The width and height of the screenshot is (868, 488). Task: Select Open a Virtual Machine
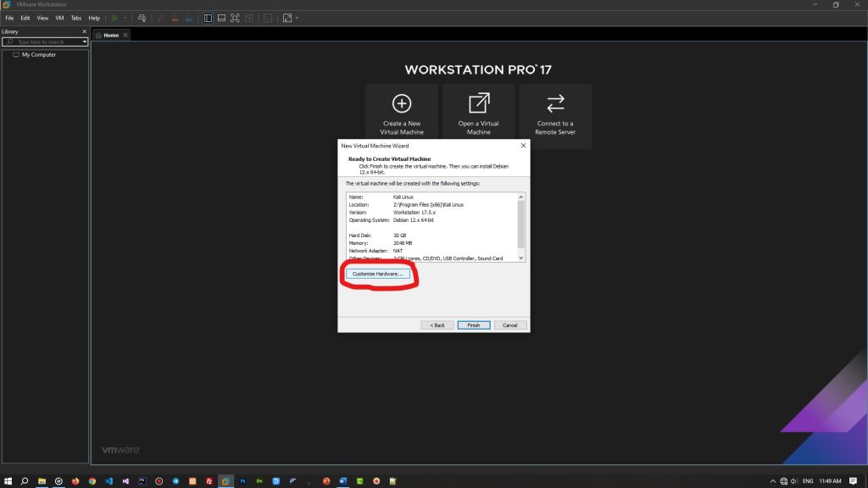(477, 111)
